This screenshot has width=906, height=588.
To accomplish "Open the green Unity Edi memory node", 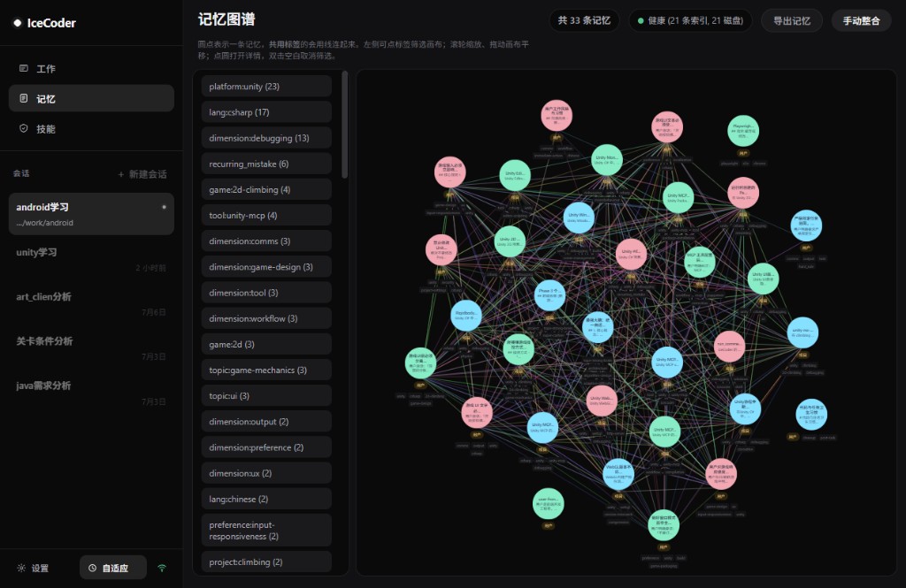I will (515, 176).
